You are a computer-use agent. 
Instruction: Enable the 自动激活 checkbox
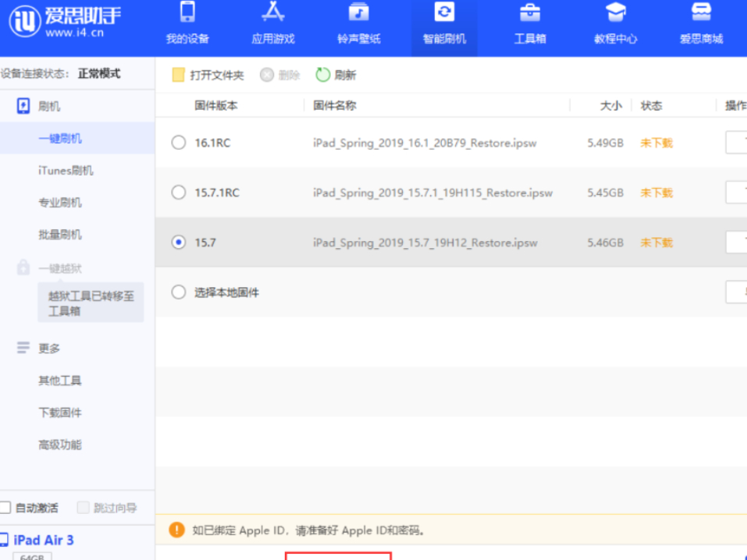tap(5, 508)
